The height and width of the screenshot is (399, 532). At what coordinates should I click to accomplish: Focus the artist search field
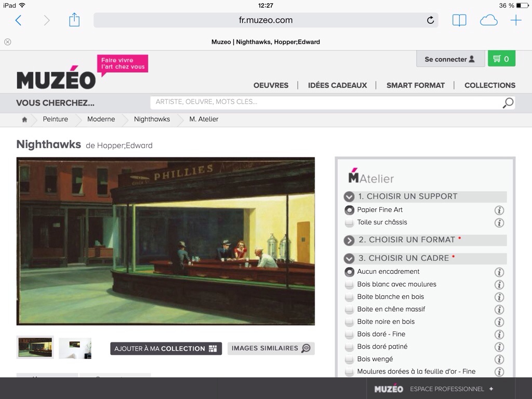(326, 102)
